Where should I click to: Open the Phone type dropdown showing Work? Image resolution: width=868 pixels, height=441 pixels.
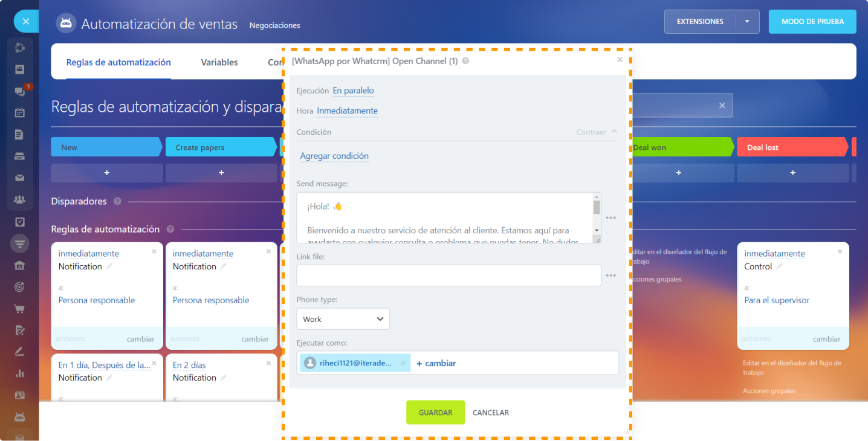point(343,319)
